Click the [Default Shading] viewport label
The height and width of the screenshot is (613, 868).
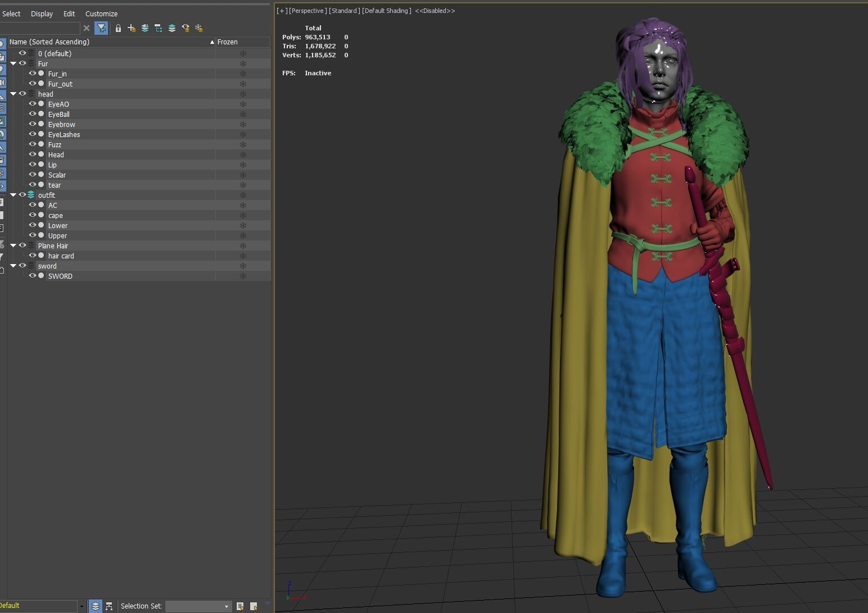[387, 11]
